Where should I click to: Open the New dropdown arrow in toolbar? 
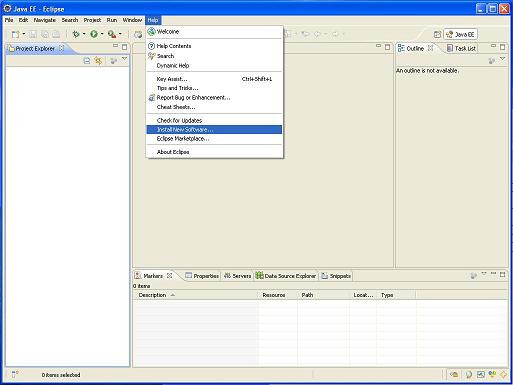[x=24, y=34]
